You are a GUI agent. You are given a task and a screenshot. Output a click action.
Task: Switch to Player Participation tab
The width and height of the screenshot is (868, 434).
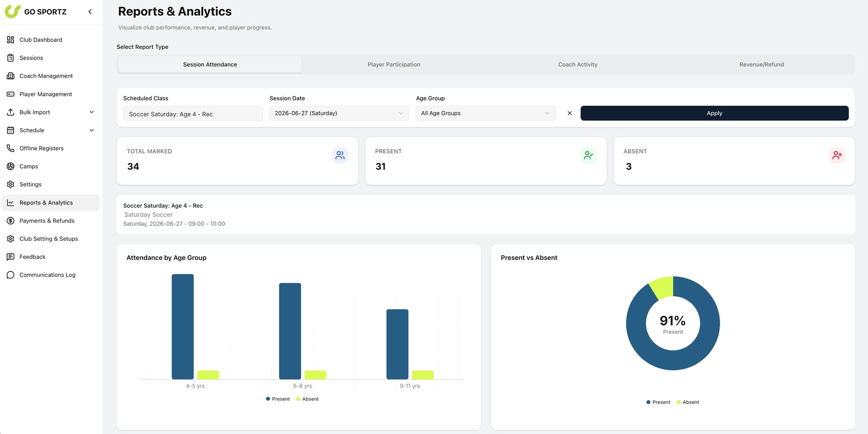click(x=394, y=65)
